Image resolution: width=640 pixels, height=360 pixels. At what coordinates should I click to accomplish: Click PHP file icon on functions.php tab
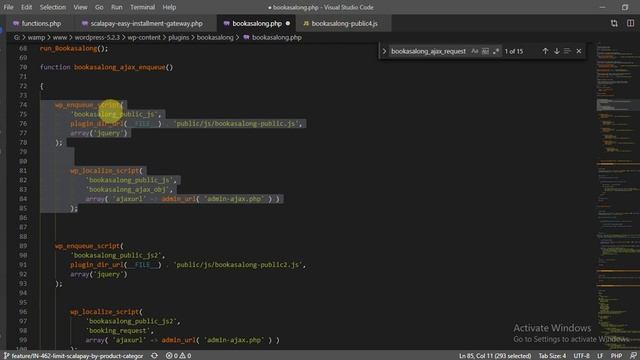[16, 24]
